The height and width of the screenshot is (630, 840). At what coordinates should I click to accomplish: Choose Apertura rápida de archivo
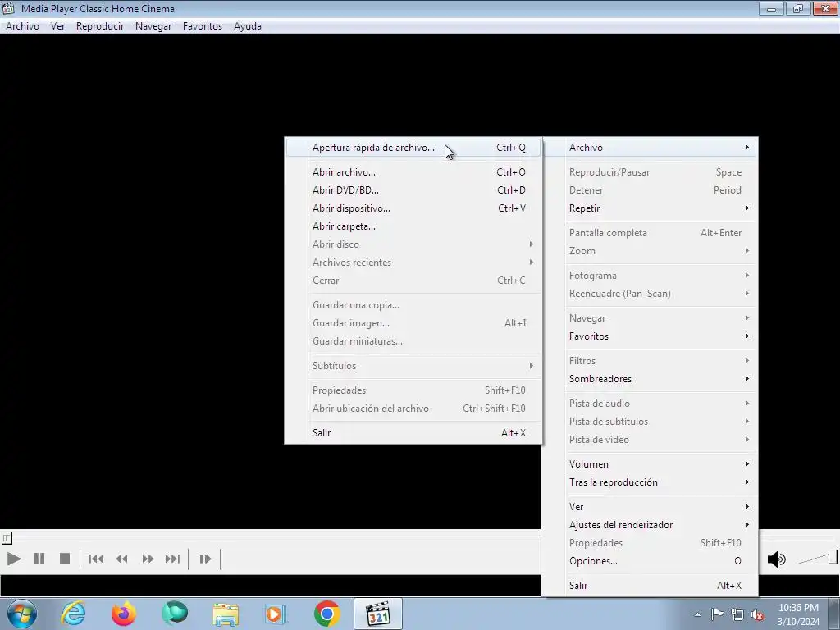[413, 148]
